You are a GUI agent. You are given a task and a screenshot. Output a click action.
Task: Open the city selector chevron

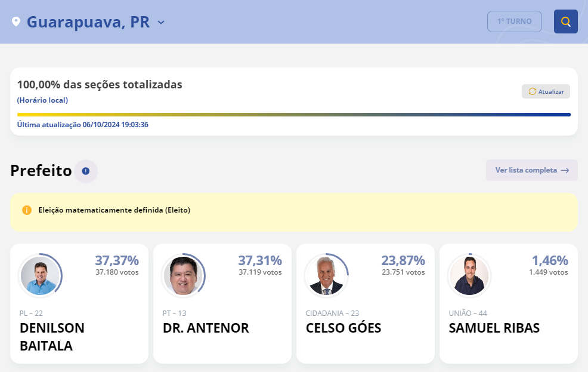pyautogui.click(x=160, y=23)
